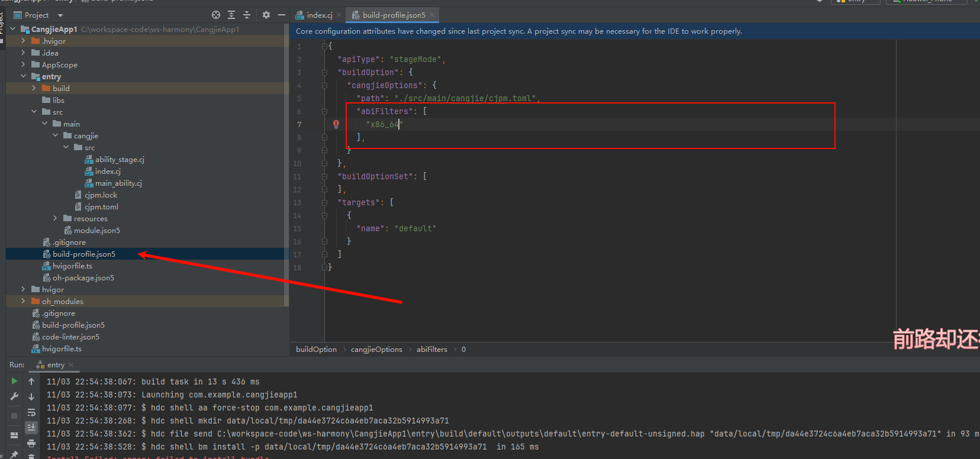
Task: Open run configuration wrench icon
Action: click(14, 396)
